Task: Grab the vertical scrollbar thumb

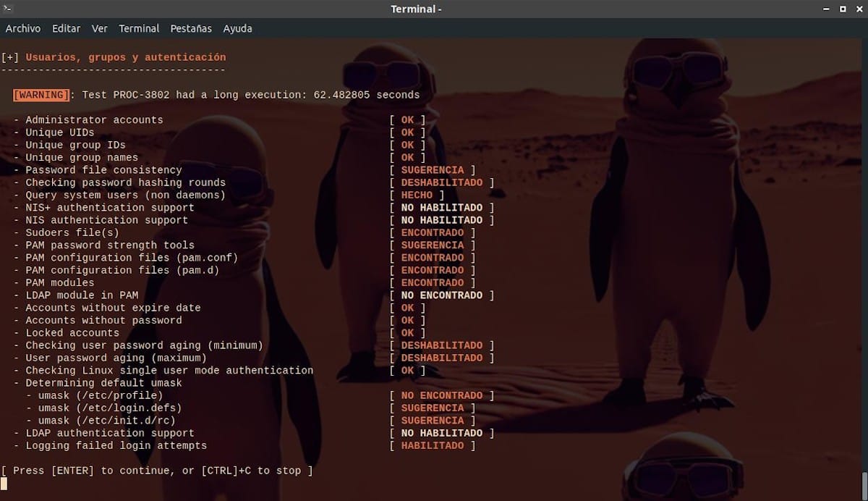Action: pyautogui.click(x=864, y=485)
